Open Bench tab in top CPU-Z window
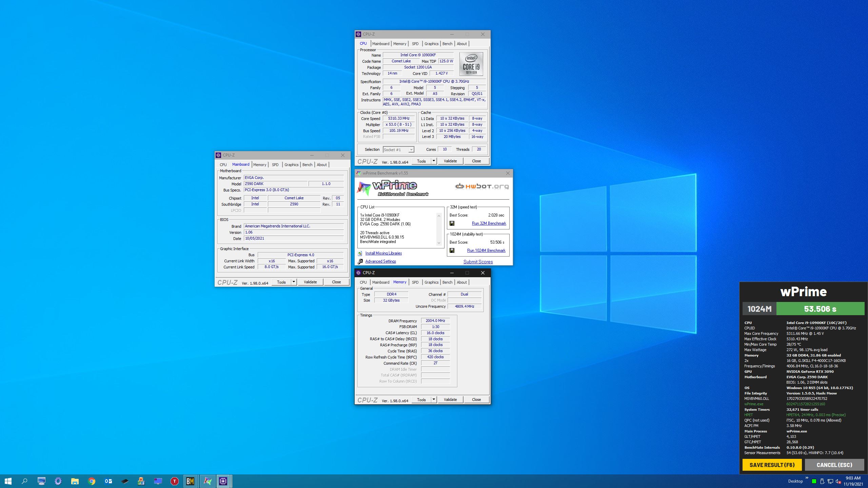This screenshot has height=488, width=868. (x=447, y=44)
